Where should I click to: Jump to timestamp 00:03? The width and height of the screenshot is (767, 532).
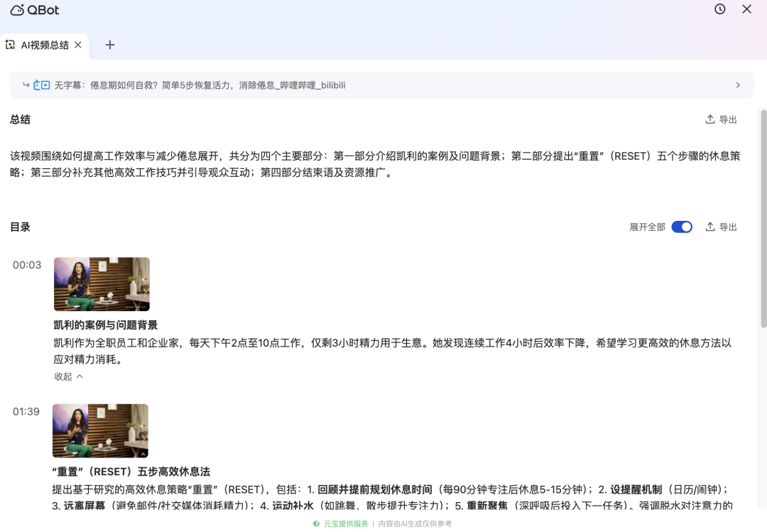tap(27, 265)
